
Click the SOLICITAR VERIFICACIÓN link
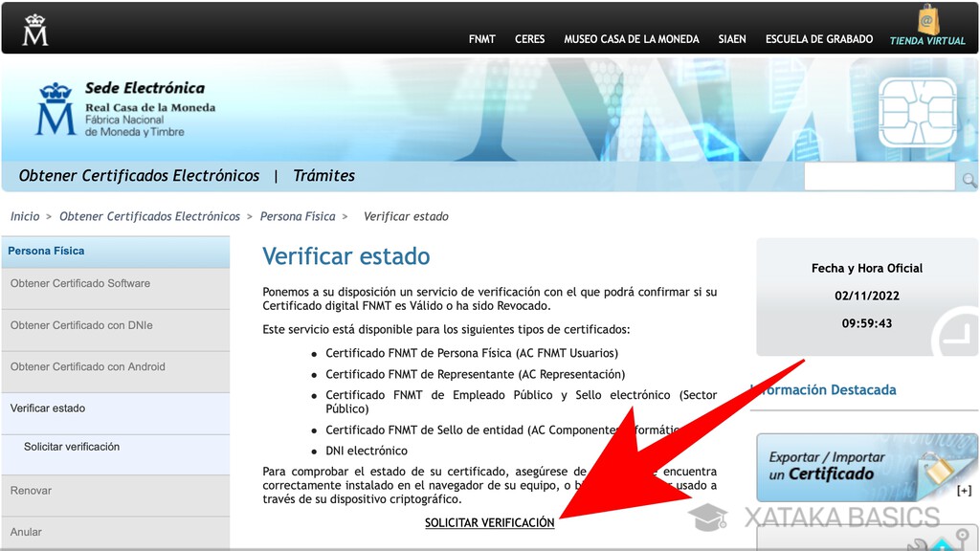pos(489,523)
